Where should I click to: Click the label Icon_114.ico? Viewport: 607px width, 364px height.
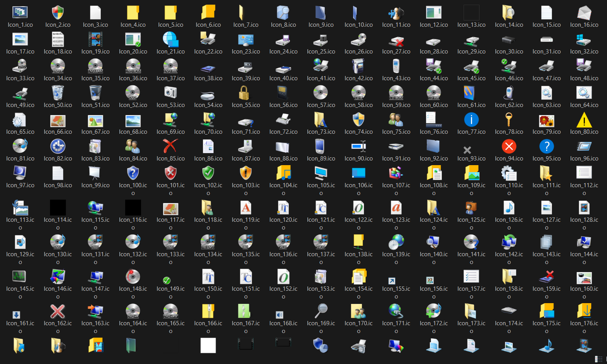pos(58,223)
